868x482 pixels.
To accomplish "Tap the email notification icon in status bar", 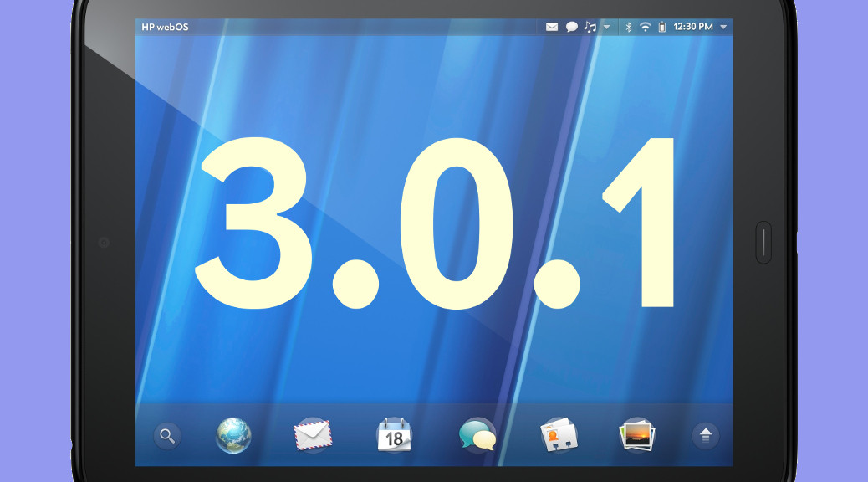I will 552,27.
